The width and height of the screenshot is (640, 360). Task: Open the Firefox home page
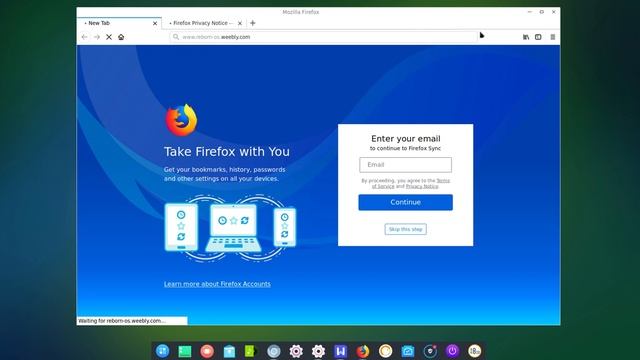(x=121, y=37)
